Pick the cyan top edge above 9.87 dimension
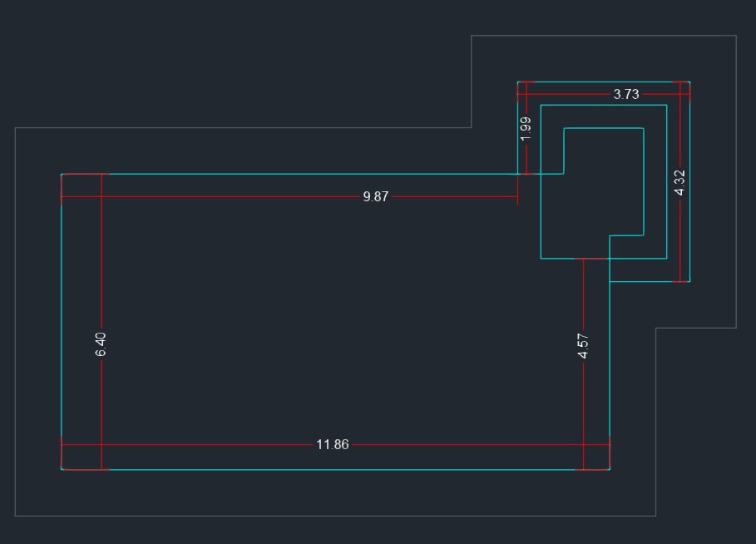Image resolution: width=756 pixels, height=544 pixels. coord(291,174)
